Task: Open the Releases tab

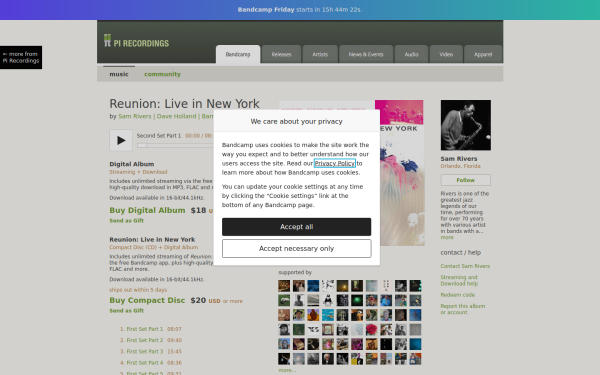Action: 281,54
